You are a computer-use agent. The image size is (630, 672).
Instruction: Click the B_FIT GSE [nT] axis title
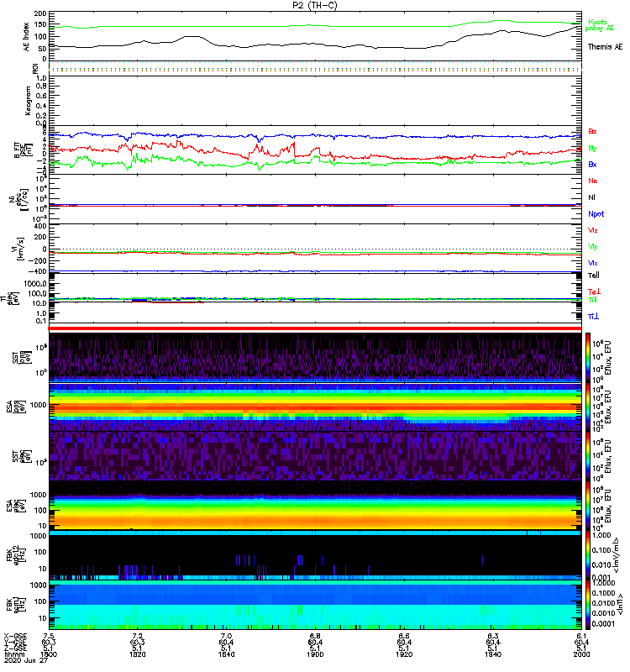click(x=24, y=150)
